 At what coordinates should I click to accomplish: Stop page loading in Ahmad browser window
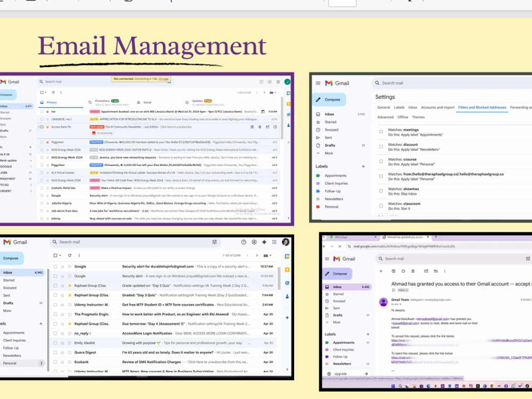point(339,247)
